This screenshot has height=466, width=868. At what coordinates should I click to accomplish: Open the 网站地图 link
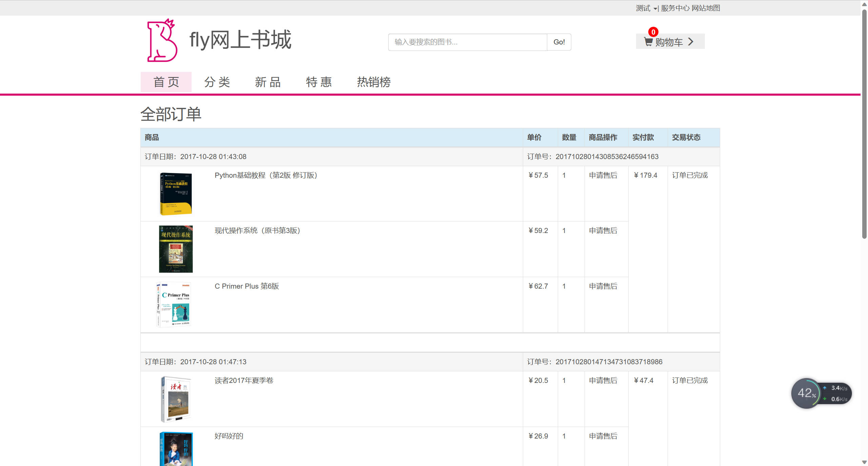[x=706, y=8]
